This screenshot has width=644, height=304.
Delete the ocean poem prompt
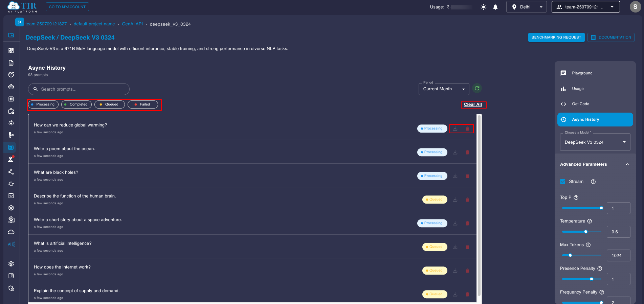467,153
